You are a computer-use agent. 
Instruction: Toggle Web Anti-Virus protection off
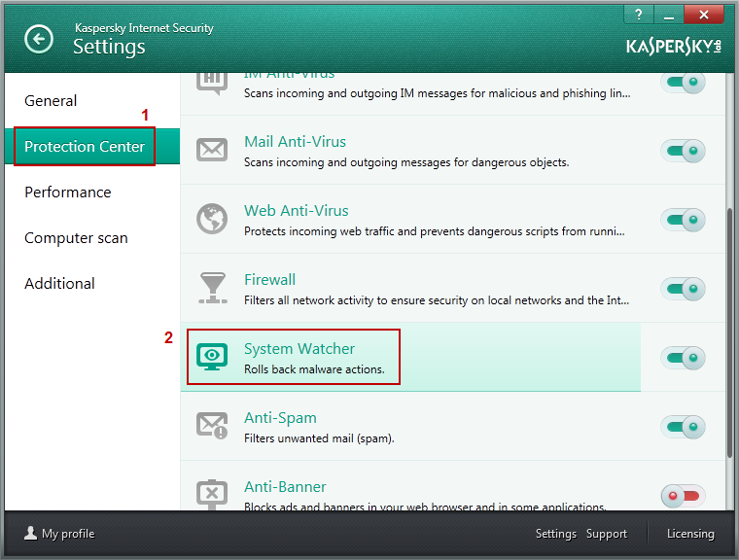683,220
